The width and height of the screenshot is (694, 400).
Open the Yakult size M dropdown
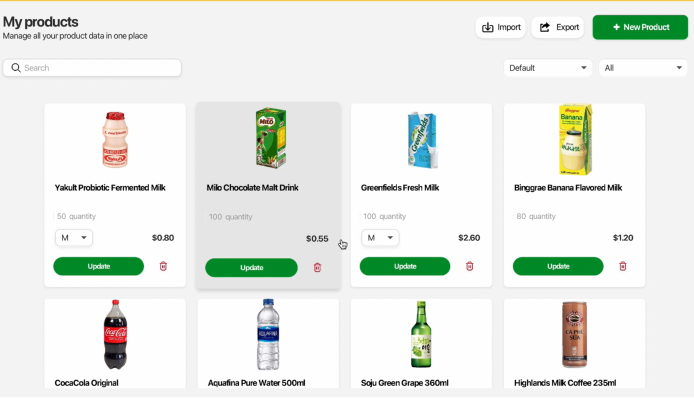74,238
